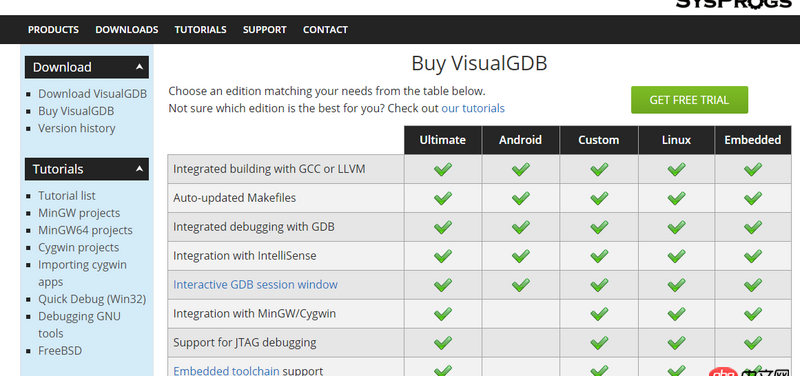Click the GET FREE TRIAL button
The width and height of the screenshot is (800, 376).
[689, 100]
